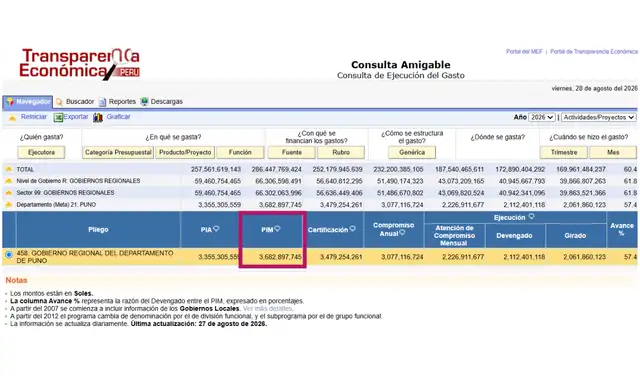Click up-arrow icon beside TOTAL row

tap(9, 169)
